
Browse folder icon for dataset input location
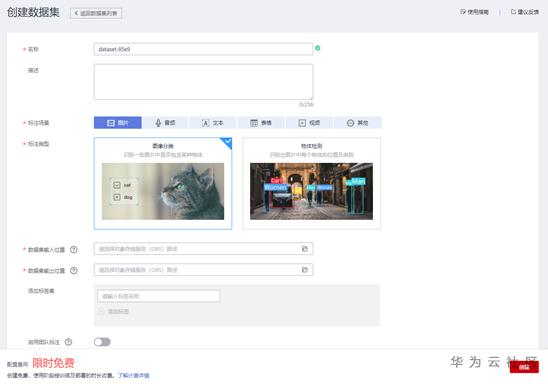tap(305, 249)
